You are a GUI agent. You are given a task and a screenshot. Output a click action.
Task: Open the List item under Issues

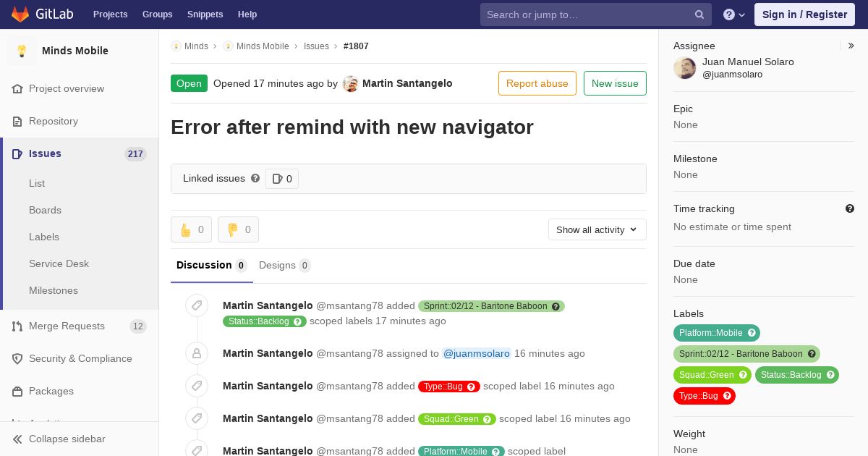tap(37, 183)
